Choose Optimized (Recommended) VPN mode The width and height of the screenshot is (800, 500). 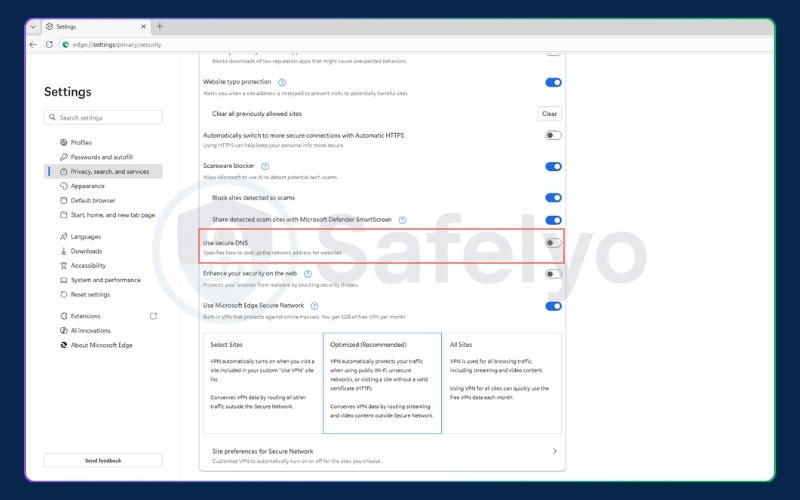coord(382,383)
